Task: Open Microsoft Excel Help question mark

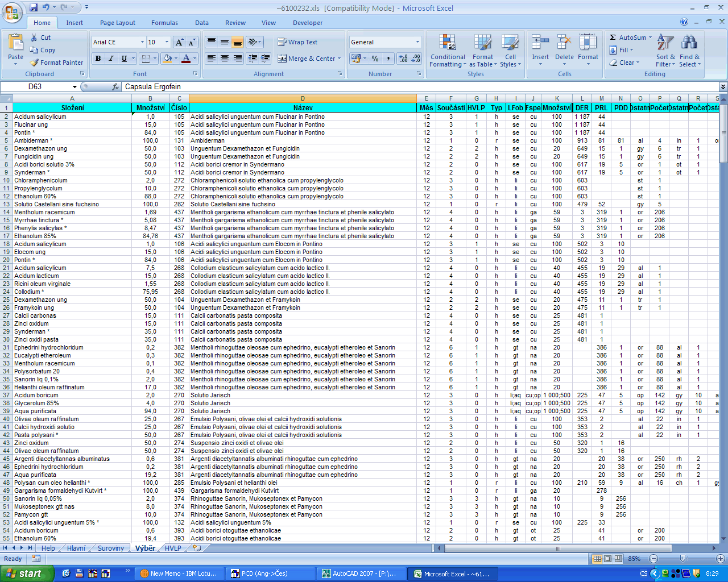Action: [x=684, y=22]
